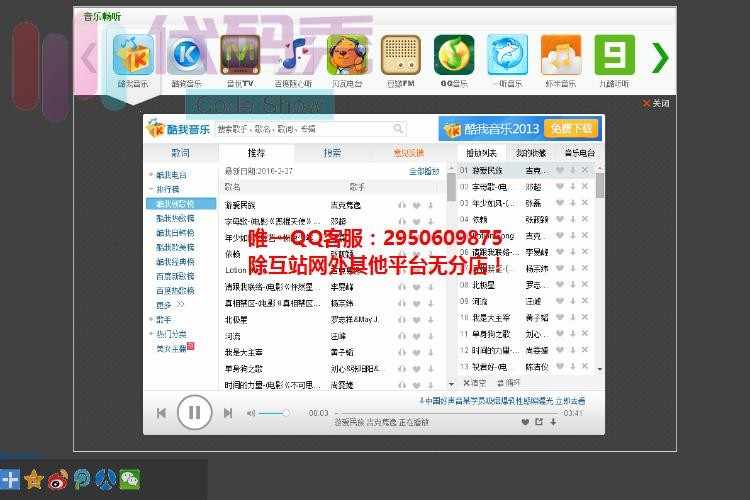Click the loop mode button beside 清空

click(x=508, y=383)
